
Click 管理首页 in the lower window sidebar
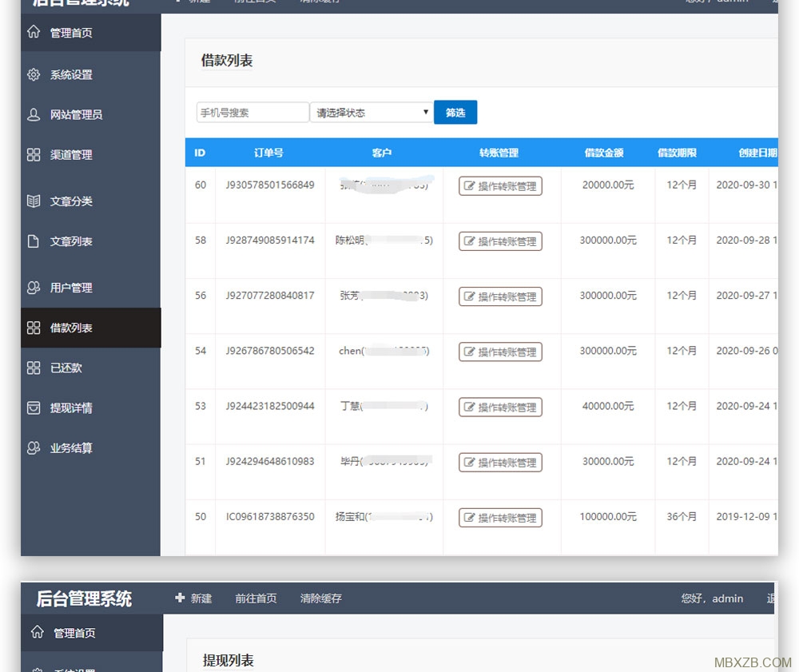pos(92,633)
